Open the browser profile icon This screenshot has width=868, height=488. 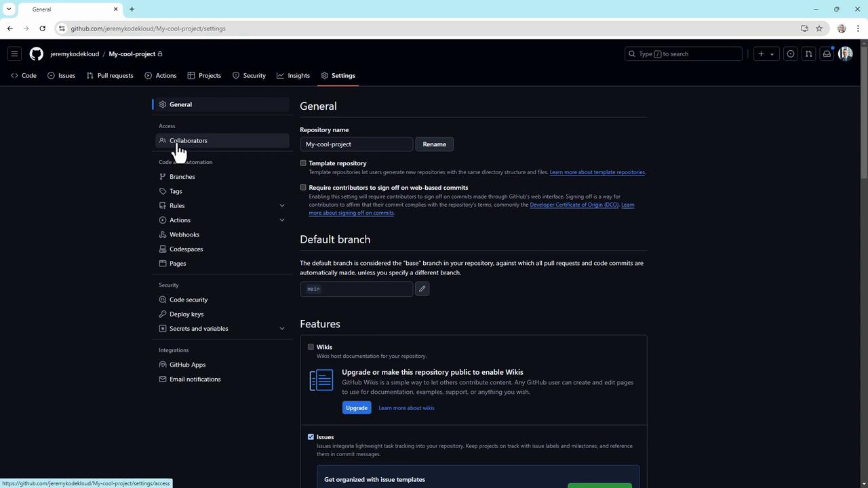pos(842,28)
